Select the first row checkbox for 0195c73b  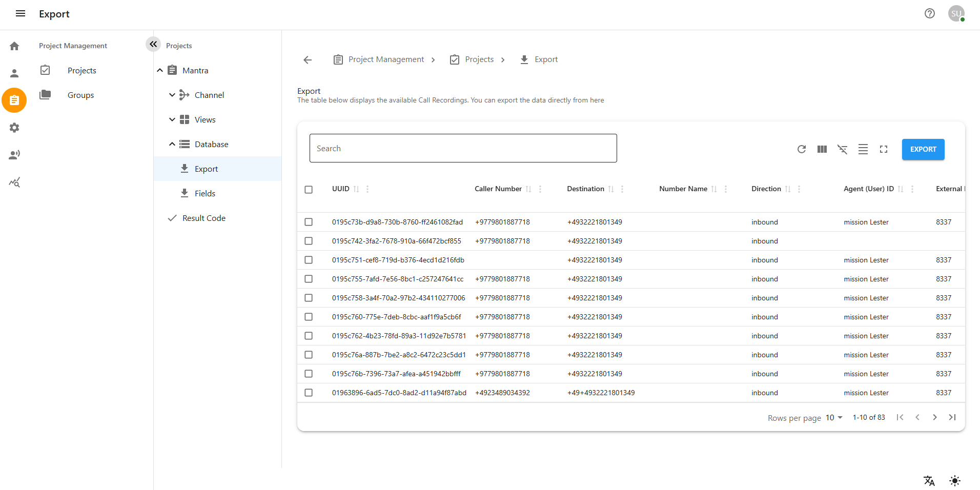[309, 221]
